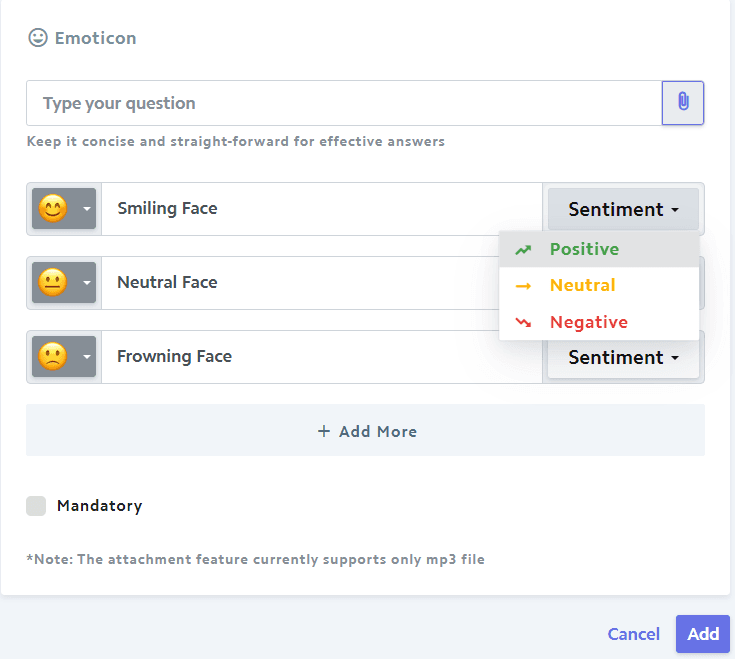735x659 pixels.
Task: Click the frowning face emoji icon
Action: (52, 356)
